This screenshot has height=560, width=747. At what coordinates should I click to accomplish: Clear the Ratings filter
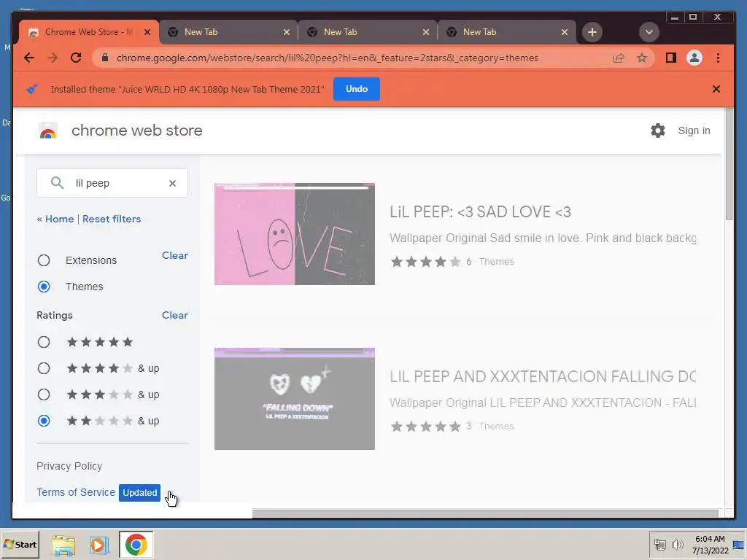(175, 315)
